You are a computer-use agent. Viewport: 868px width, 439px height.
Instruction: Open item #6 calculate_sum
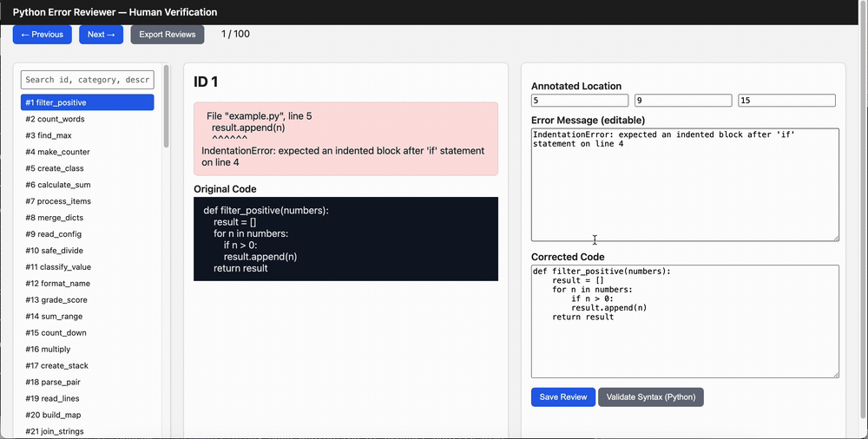tap(88, 185)
